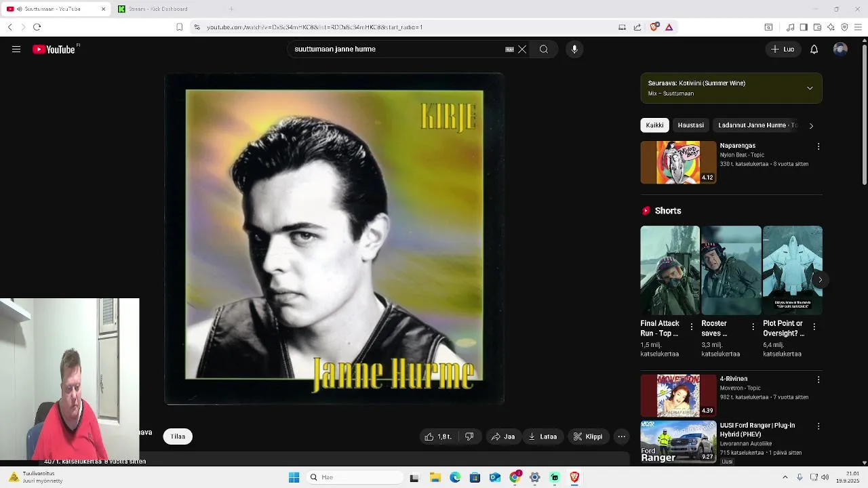Open Naparengas video thumbnail
Screen dimensions: 868x488
[x=678, y=163]
